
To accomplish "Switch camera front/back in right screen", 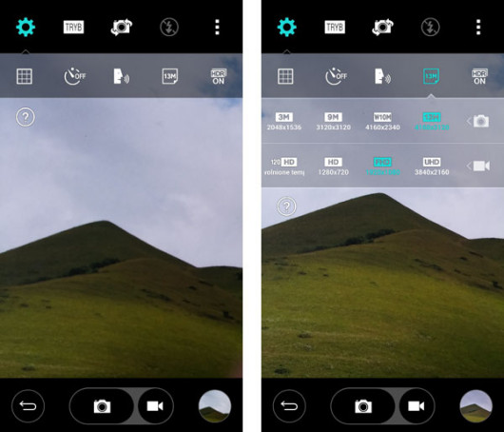I will pyautogui.click(x=382, y=27).
